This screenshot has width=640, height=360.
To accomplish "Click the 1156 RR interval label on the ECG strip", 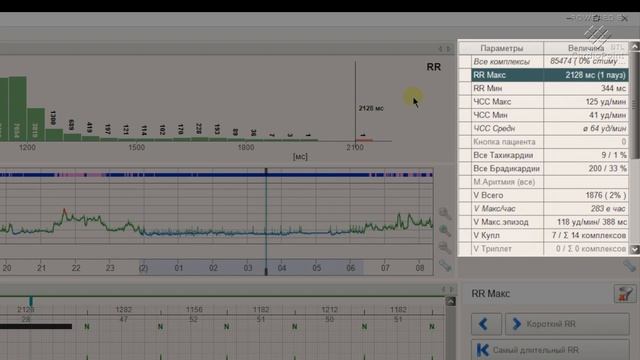I will click(x=194, y=310).
